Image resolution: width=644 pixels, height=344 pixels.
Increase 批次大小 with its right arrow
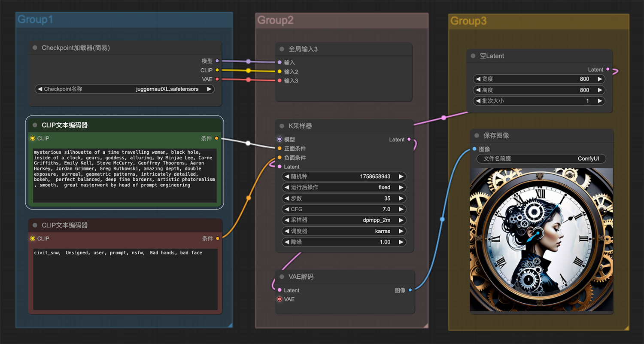(600, 101)
